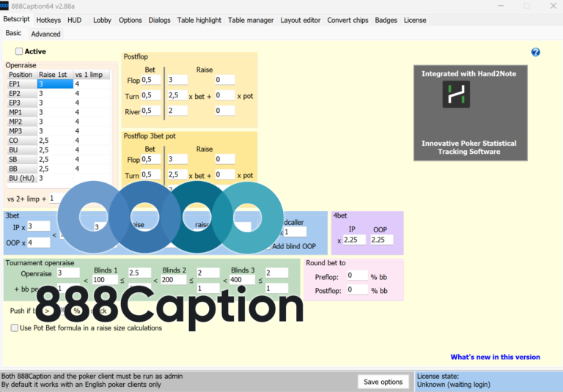Click the Blinds 1 threshold field

click(105, 280)
